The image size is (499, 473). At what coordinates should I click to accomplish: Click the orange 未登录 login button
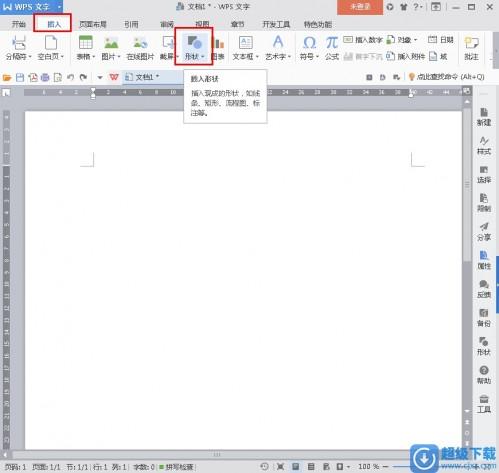360,7
